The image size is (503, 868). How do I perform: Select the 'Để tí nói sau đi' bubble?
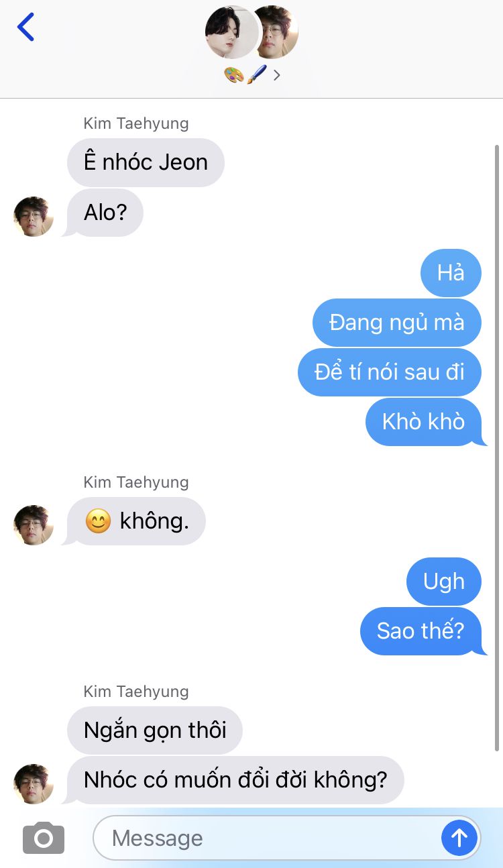tap(390, 372)
